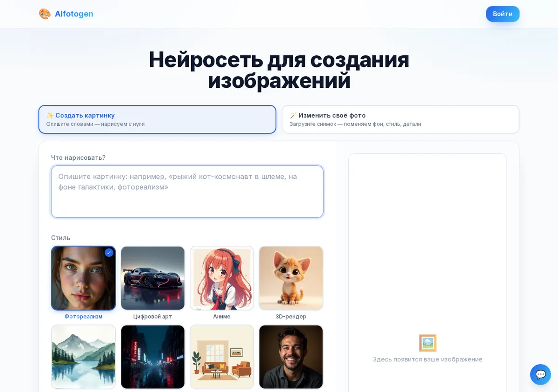Pick the 3D-рендер kitten style
The image size is (558, 392).
coord(291,278)
